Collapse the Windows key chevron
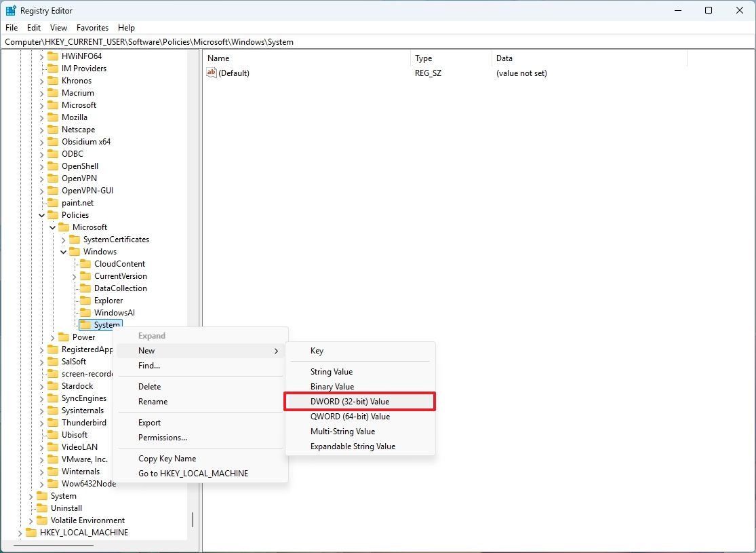 click(63, 251)
